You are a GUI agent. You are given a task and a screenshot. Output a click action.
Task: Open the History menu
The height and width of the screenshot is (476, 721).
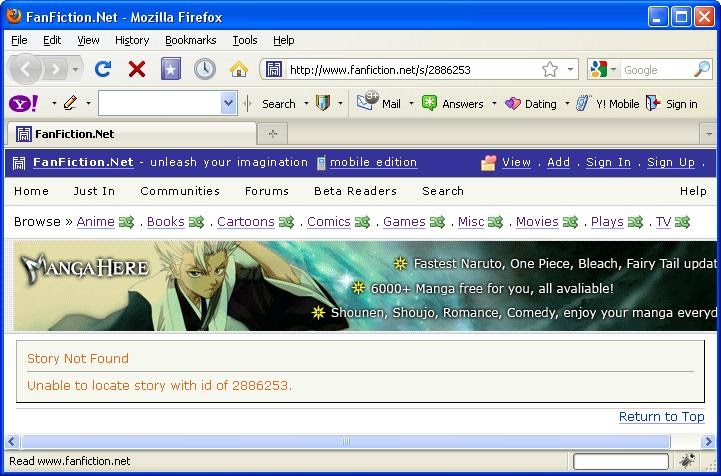pos(132,40)
